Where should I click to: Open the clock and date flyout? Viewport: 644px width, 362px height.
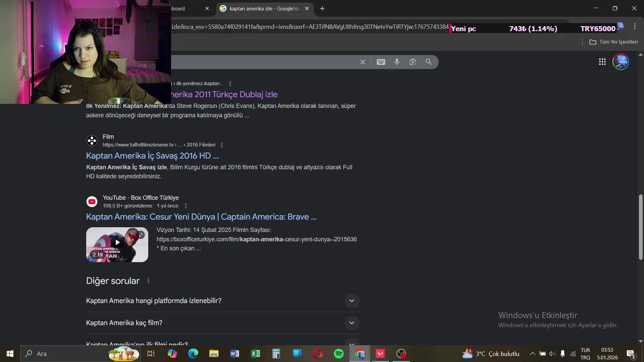pyautogui.click(x=607, y=353)
